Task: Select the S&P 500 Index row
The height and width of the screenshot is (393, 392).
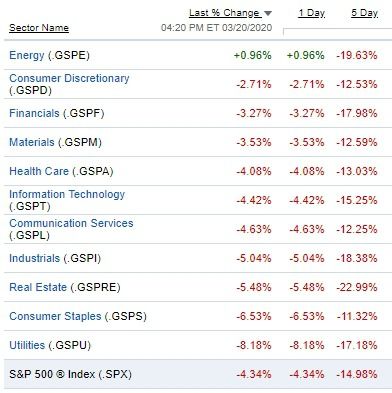Action: click(198, 374)
